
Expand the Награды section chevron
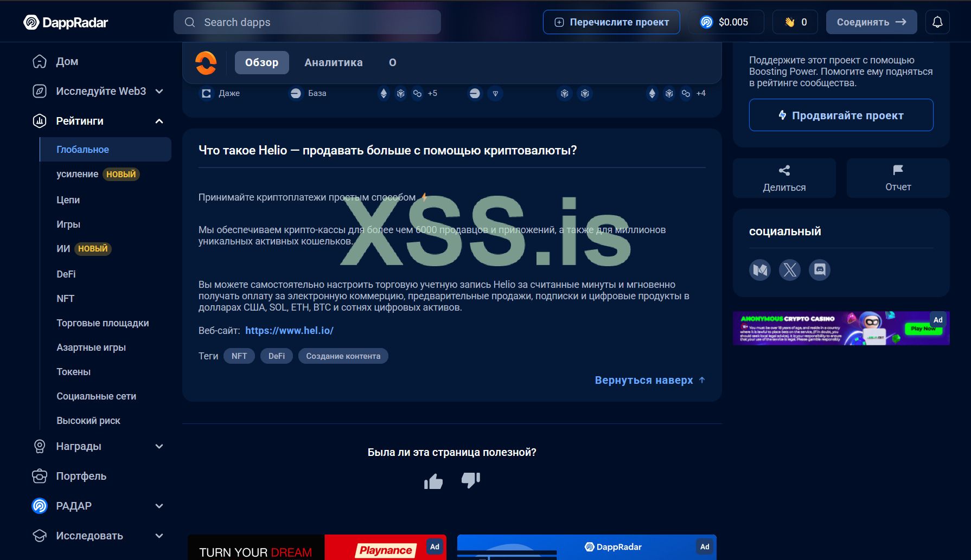(159, 446)
